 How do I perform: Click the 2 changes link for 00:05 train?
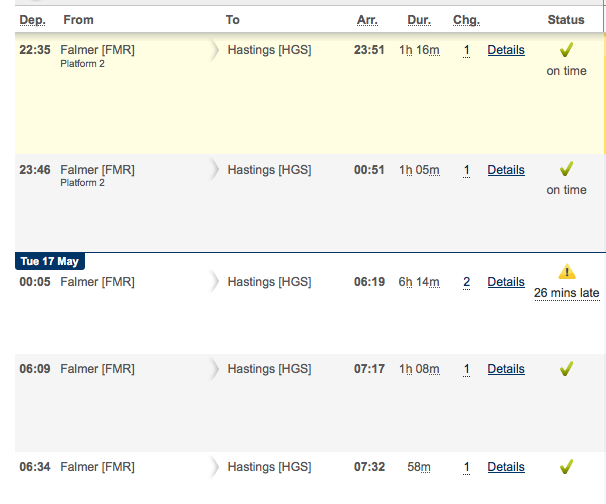click(x=466, y=282)
